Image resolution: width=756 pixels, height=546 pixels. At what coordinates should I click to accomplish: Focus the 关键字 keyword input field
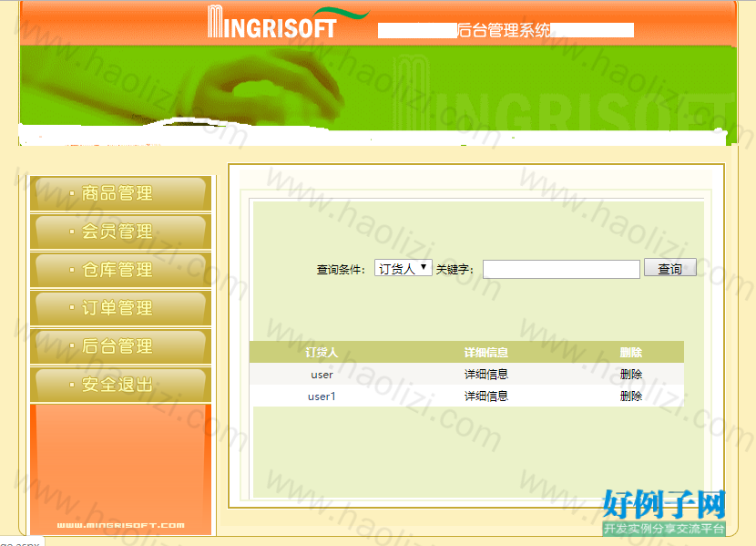pyautogui.click(x=561, y=269)
